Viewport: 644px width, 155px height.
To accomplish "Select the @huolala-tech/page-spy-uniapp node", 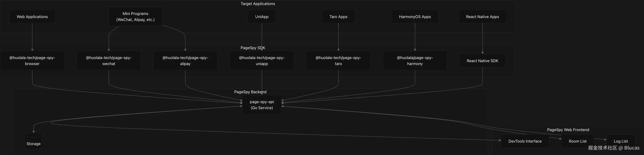I will click(x=262, y=61).
